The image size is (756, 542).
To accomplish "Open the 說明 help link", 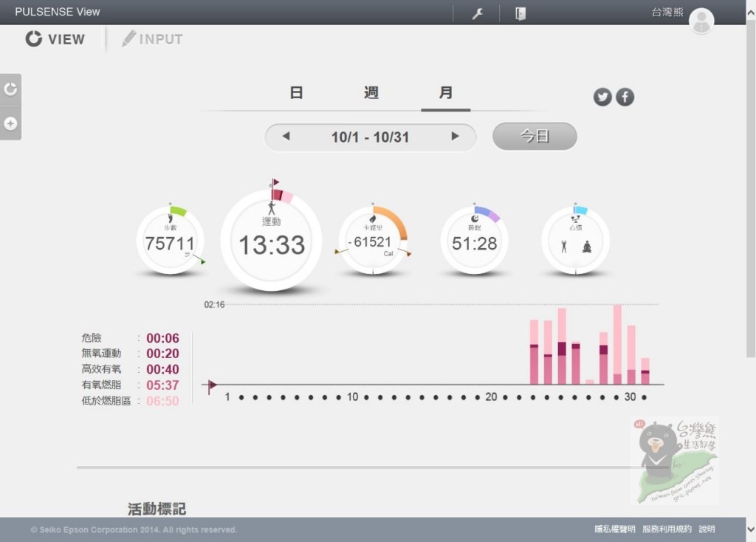I will (x=707, y=529).
